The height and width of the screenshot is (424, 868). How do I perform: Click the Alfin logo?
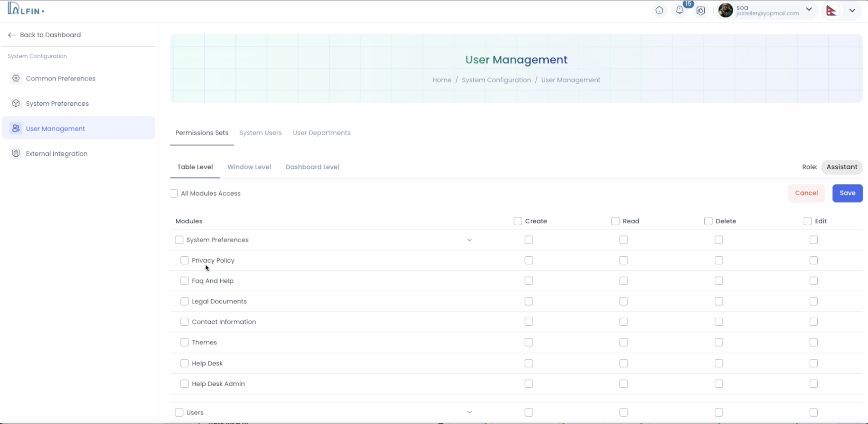point(26,9)
